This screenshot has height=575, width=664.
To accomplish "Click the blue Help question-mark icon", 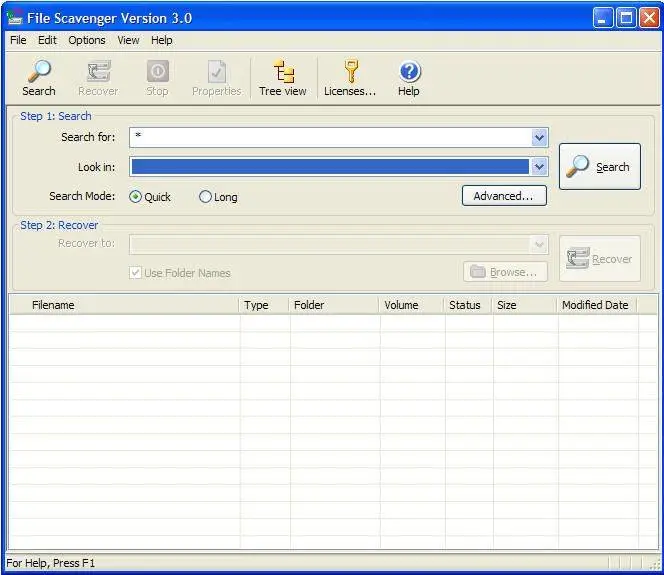I will point(409,72).
